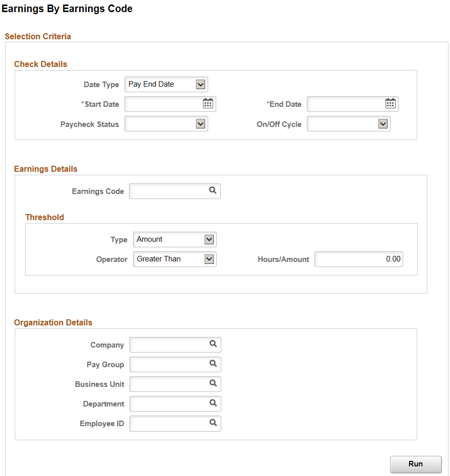Open the Operator dropdown showing Greater Than
Screen dimensions: 450x476
point(210,259)
